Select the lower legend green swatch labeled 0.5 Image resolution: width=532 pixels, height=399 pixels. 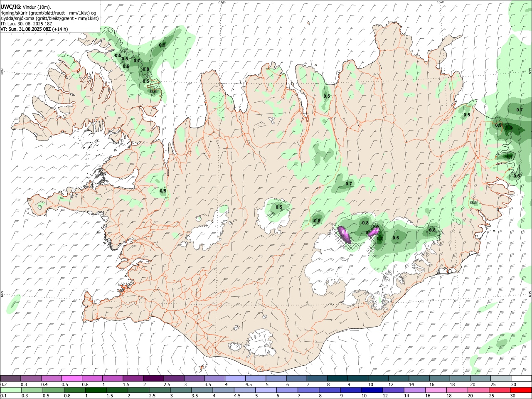click(x=54, y=390)
